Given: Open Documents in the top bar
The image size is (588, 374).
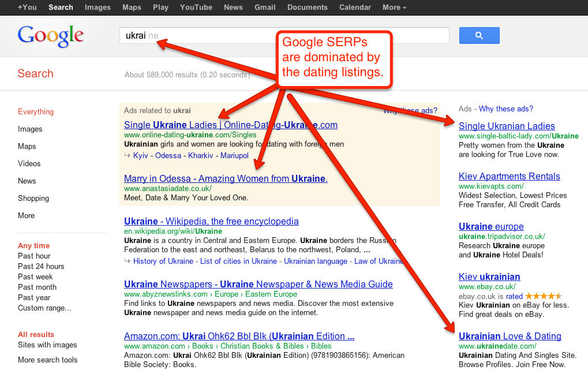Looking at the screenshot, I should (x=308, y=7).
